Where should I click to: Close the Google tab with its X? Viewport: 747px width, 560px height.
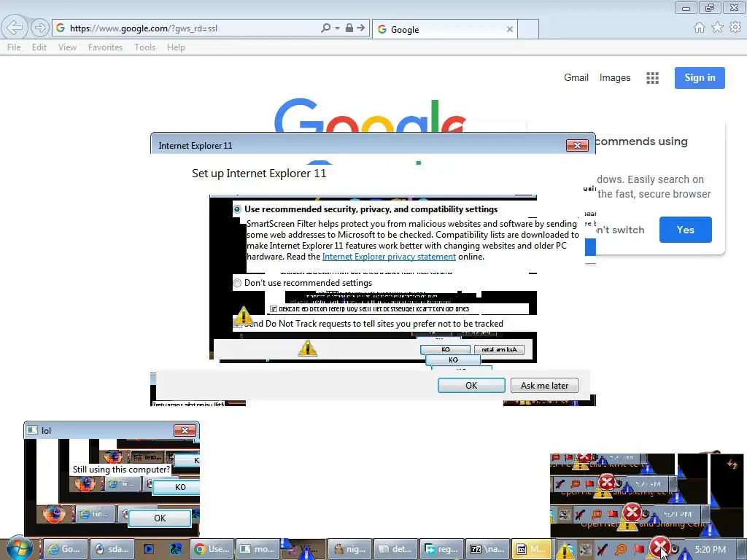tap(510, 29)
